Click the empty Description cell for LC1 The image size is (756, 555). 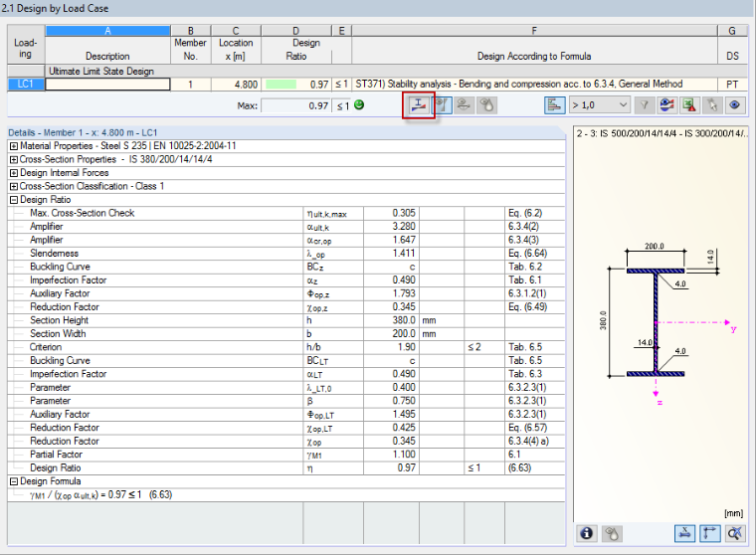(x=108, y=85)
